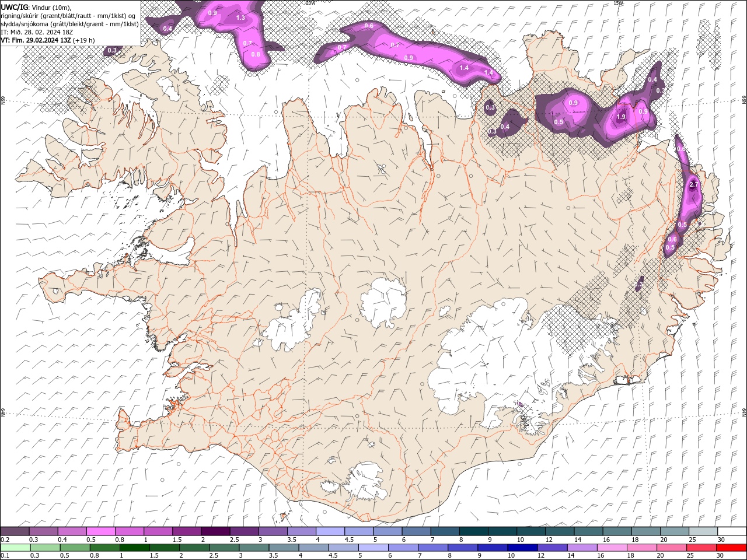747x560 pixels.
Task: Click the dark blue swatch labeled 10 in the lower legend row
Action: point(521,548)
